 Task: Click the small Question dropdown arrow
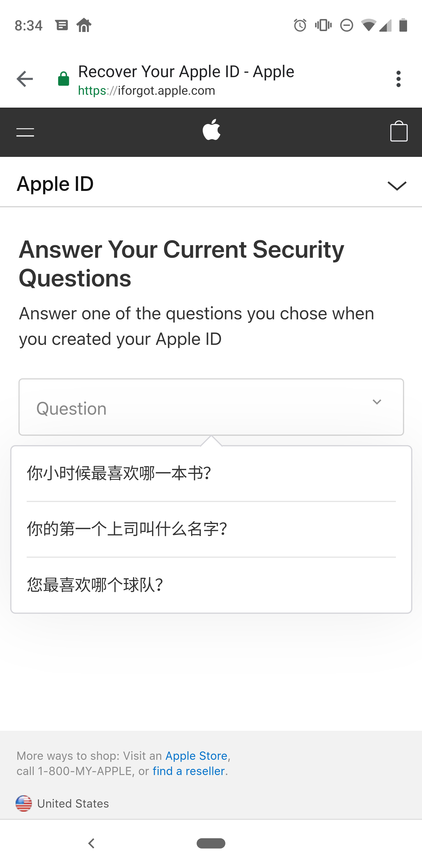tap(377, 402)
